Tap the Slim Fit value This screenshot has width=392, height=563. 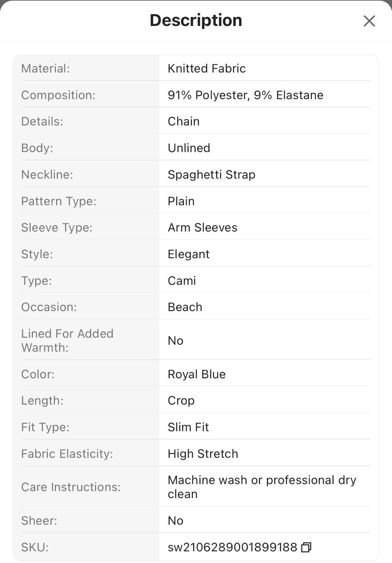coord(188,427)
